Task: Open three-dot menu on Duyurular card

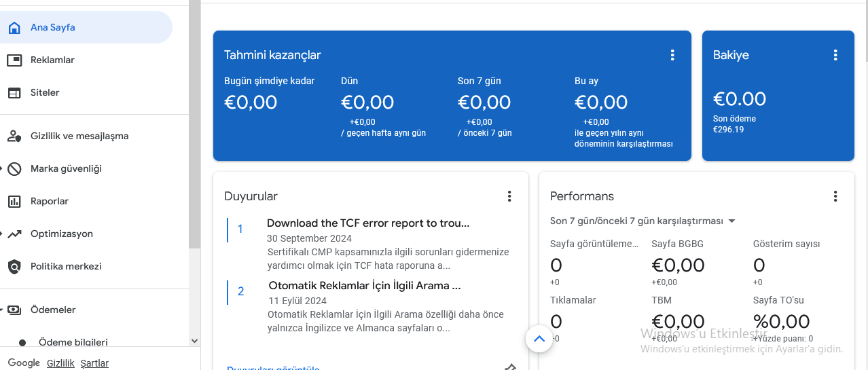Action: (509, 196)
